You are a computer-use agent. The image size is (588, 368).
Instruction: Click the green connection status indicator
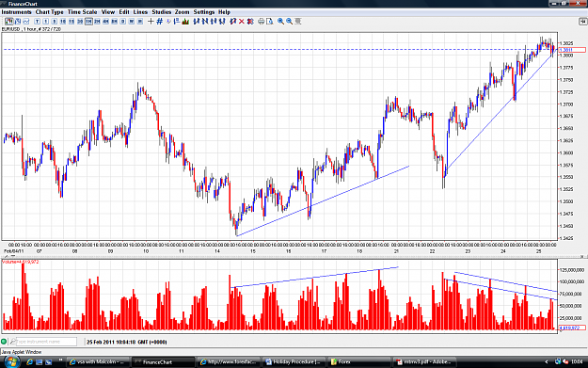coord(4,342)
